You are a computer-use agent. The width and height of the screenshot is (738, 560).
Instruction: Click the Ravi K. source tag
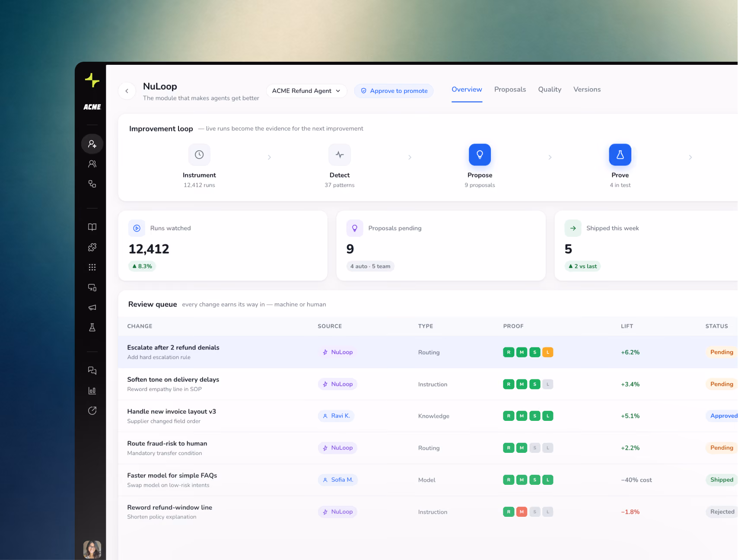point(336,416)
